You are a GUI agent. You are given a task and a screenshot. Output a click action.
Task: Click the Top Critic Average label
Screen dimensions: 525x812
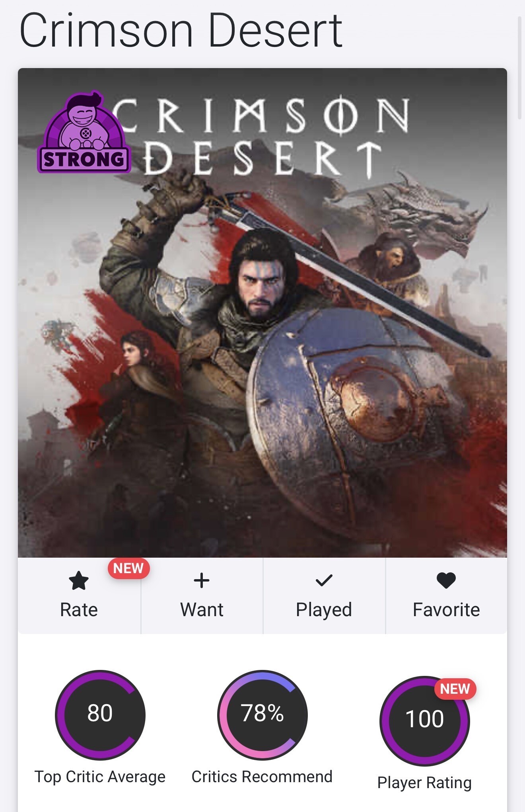pos(100,777)
